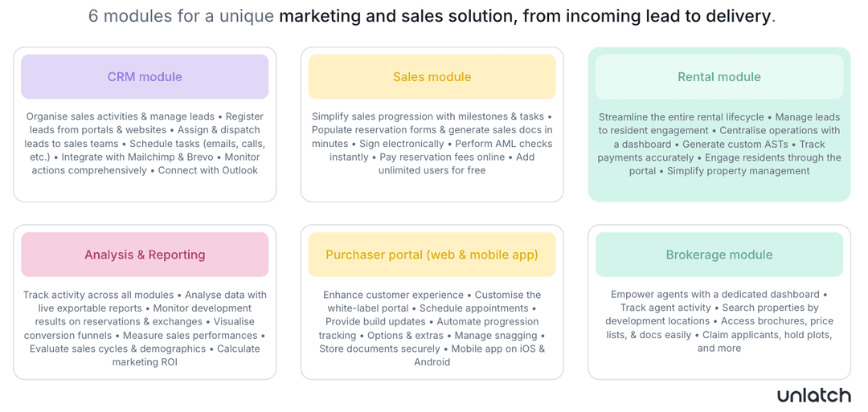Click the Sales module description text
This screenshot has height=412, width=868.
point(432,143)
